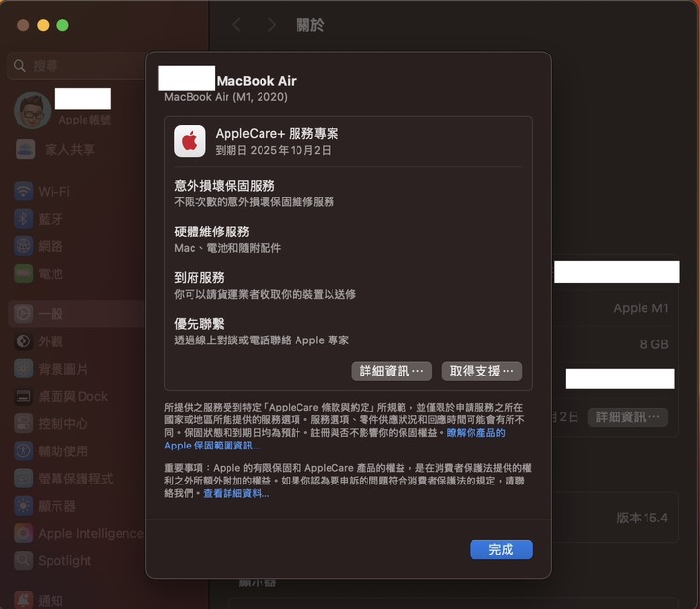Select the Wi-Fi icon in the sidebar

[23, 192]
